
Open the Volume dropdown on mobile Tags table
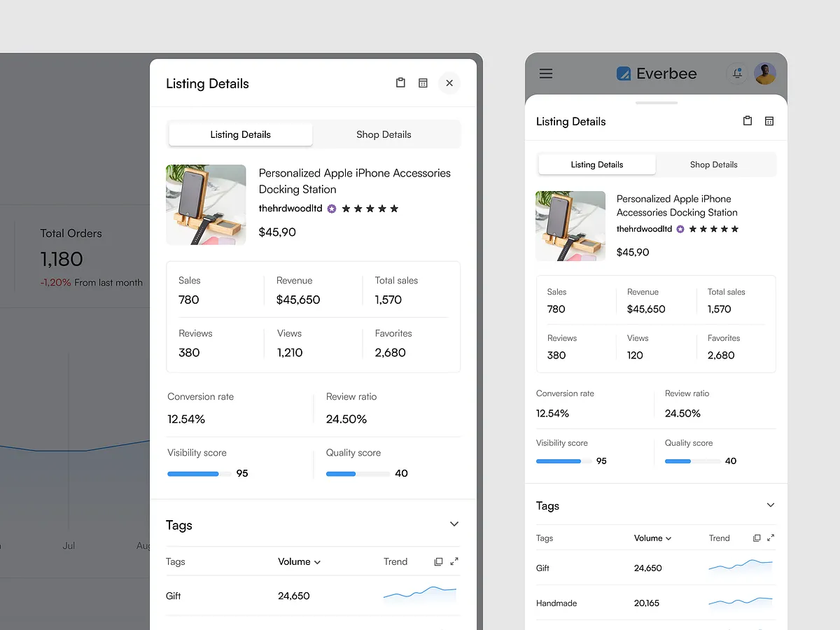tap(652, 538)
